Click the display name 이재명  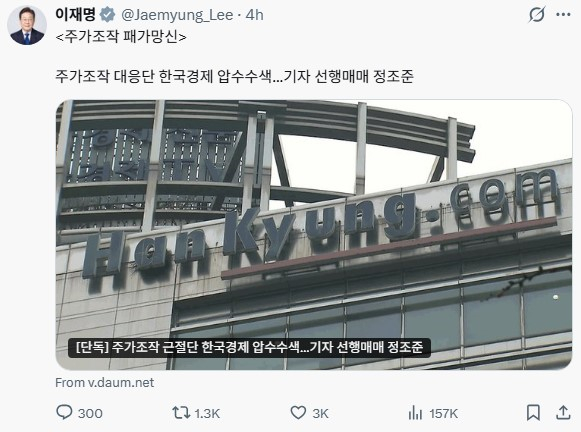[76, 15]
